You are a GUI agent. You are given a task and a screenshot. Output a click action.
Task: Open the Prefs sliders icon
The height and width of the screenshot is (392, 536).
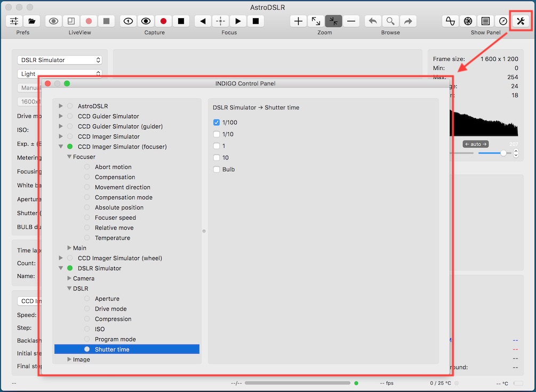click(14, 21)
